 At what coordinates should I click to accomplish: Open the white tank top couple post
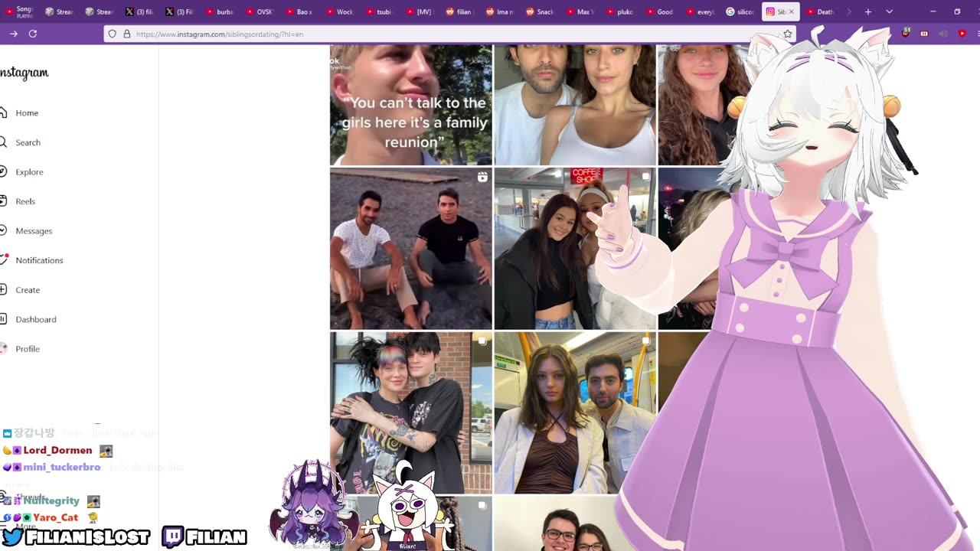point(575,105)
